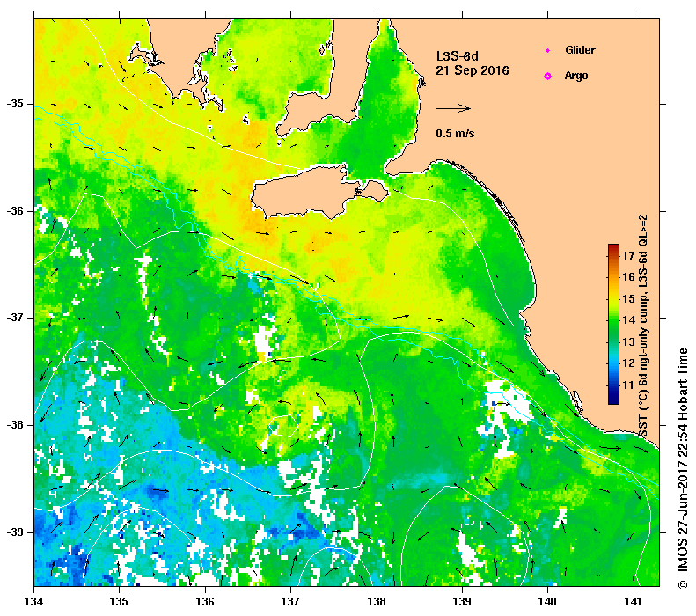This screenshot has width=696, height=616.
Task: Click the latitude label -39
Action: [x=15, y=532]
